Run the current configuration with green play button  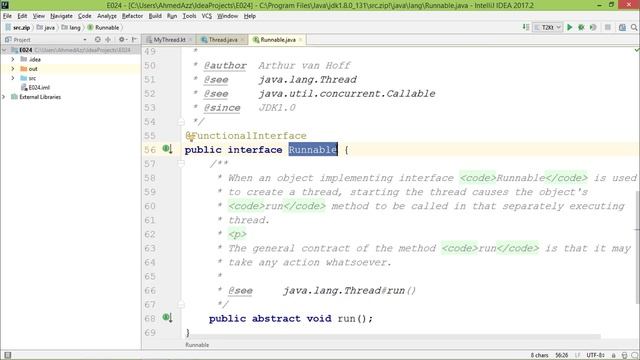[x=570, y=27]
